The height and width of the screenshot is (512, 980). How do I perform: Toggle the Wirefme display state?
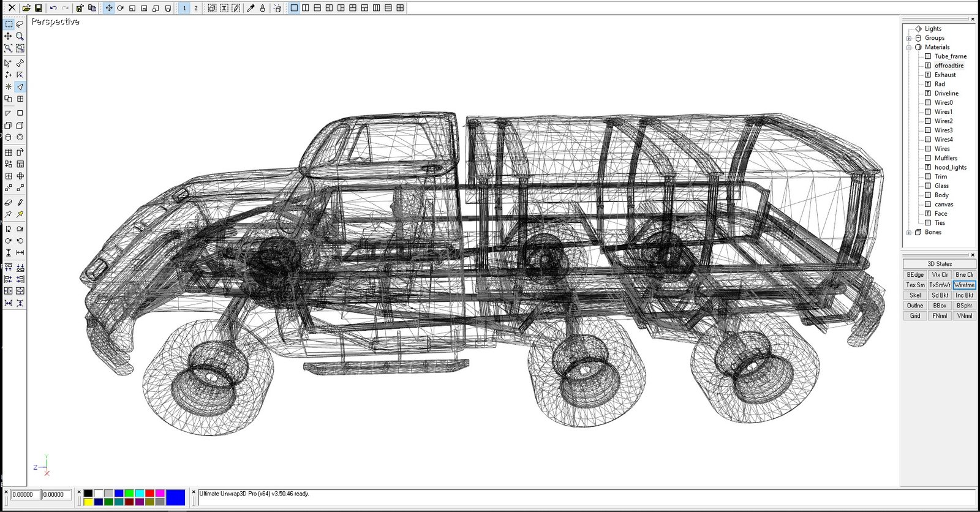(x=964, y=285)
